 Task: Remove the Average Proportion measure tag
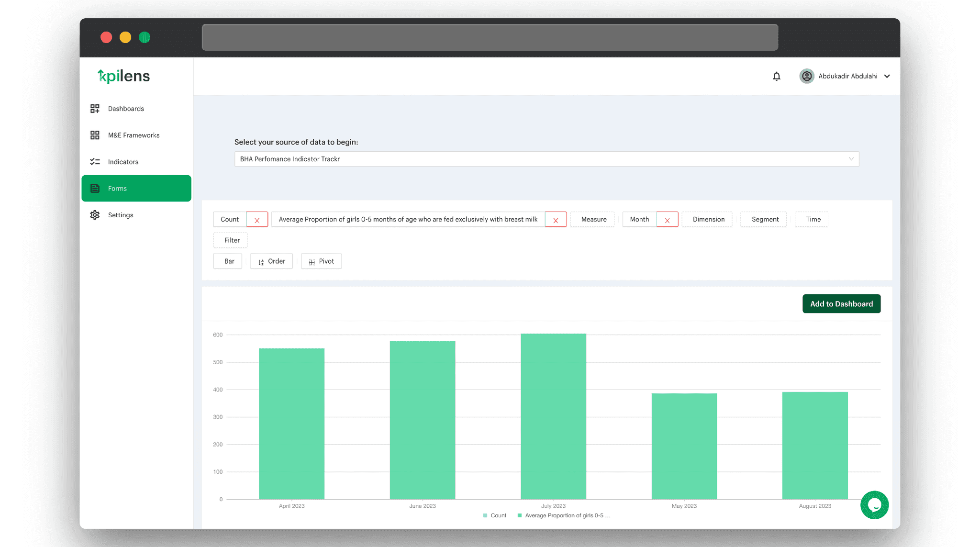pyautogui.click(x=555, y=219)
